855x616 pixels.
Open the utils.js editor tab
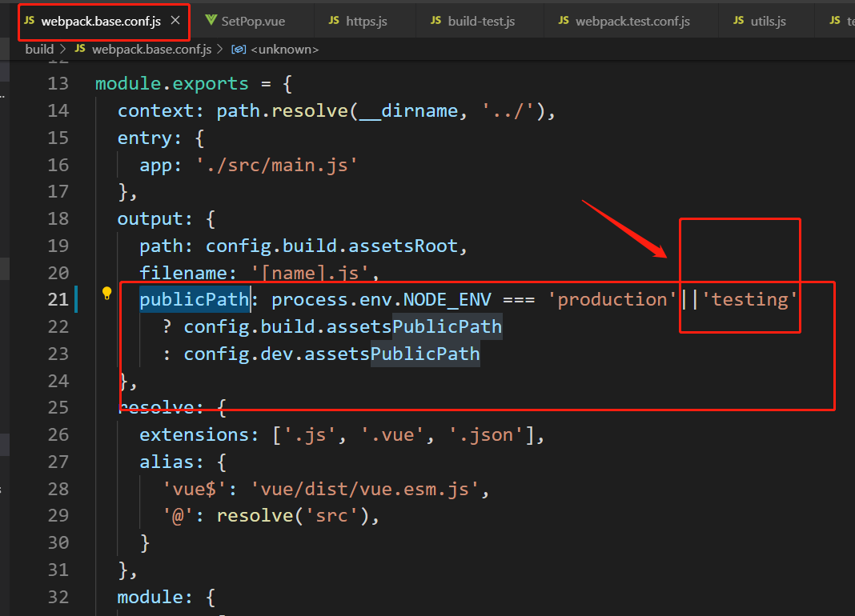(x=768, y=21)
